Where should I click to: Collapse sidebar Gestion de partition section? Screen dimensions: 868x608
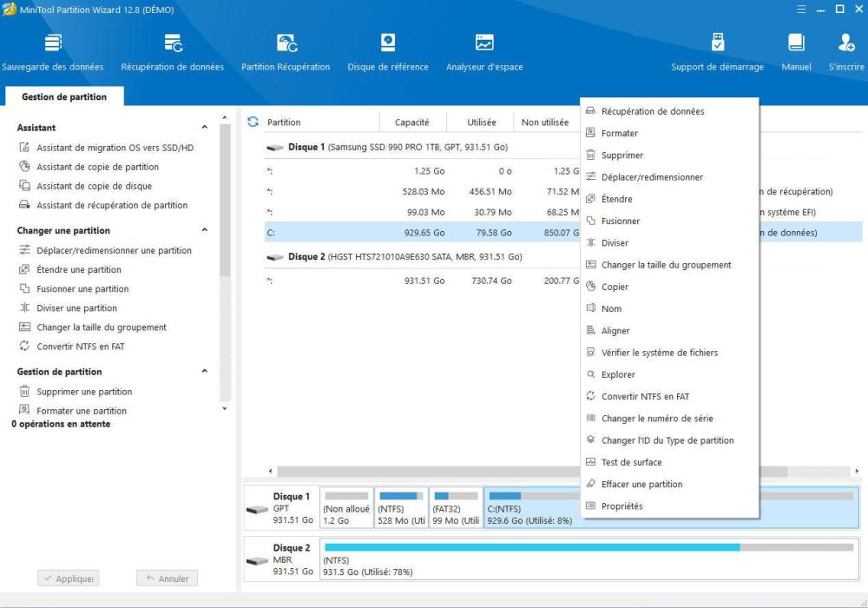click(x=205, y=372)
